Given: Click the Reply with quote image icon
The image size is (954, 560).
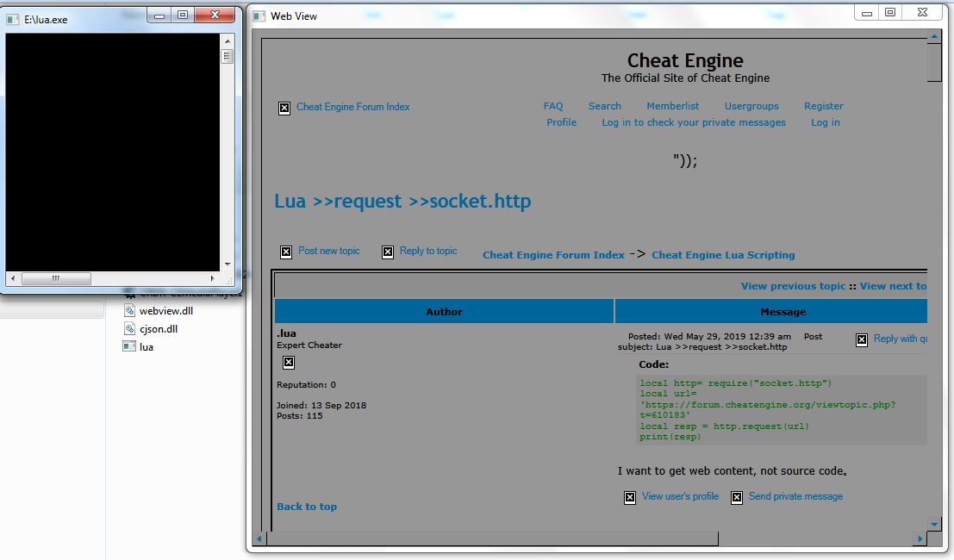Looking at the screenshot, I should pyautogui.click(x=862, y=340).
